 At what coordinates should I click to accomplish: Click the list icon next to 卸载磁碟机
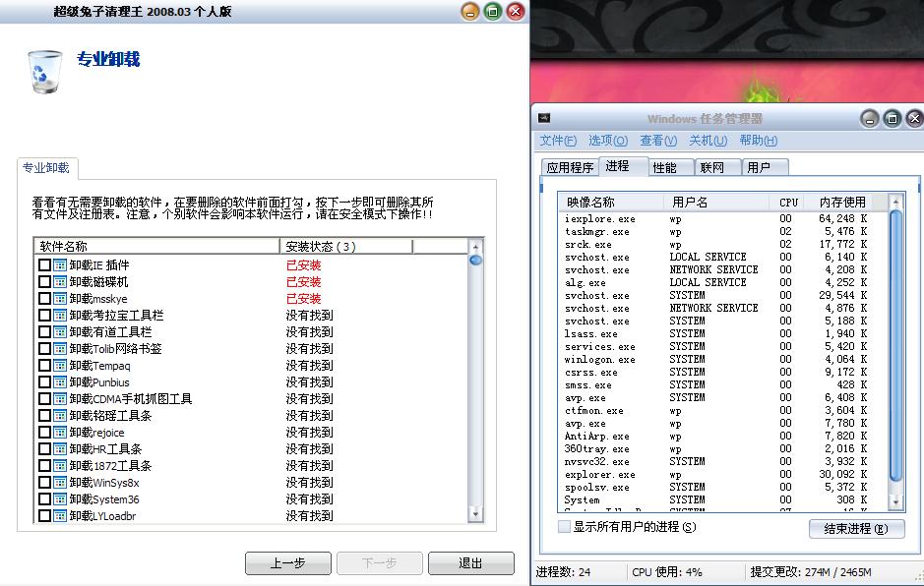pyautogui.click(x=59, y=282)
